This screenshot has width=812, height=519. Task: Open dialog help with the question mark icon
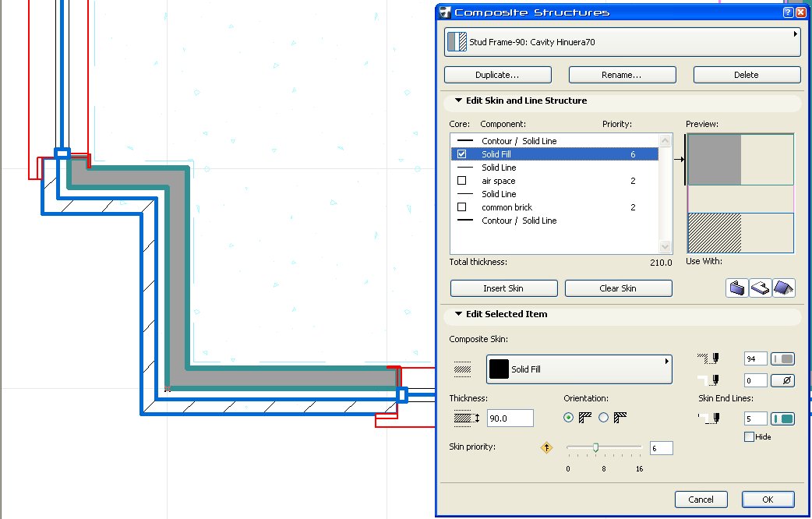(787, 11)
